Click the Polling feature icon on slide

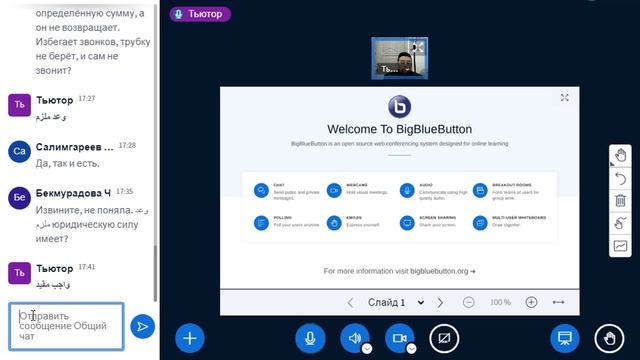click(261, 223)
